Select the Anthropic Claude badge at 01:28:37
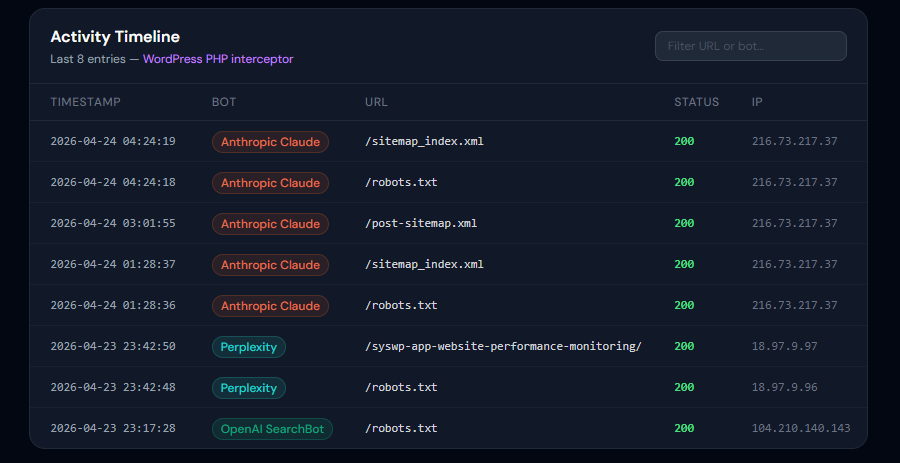Image resolution: width=900 pixels, height=463 pixels. 270,265
